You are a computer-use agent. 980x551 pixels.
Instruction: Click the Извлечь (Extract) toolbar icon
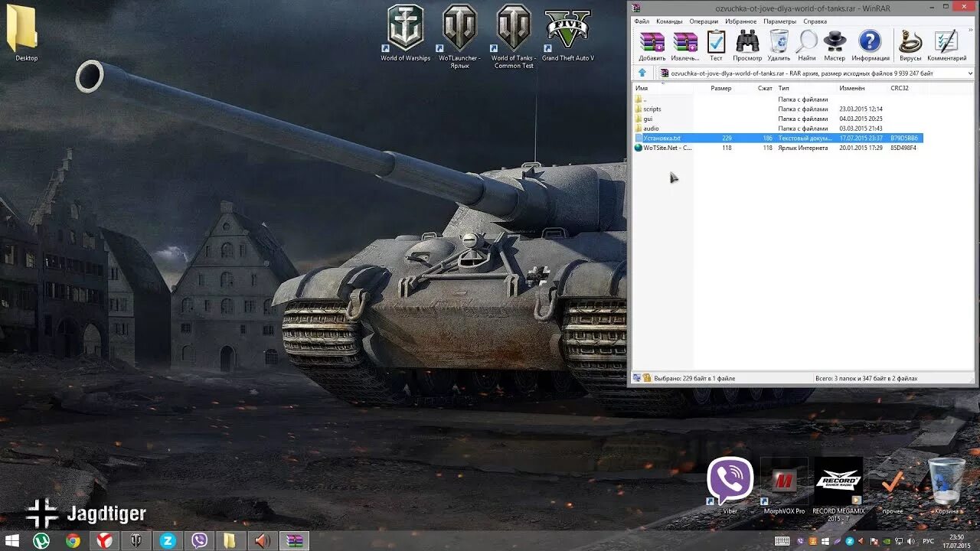click(685, 46)
